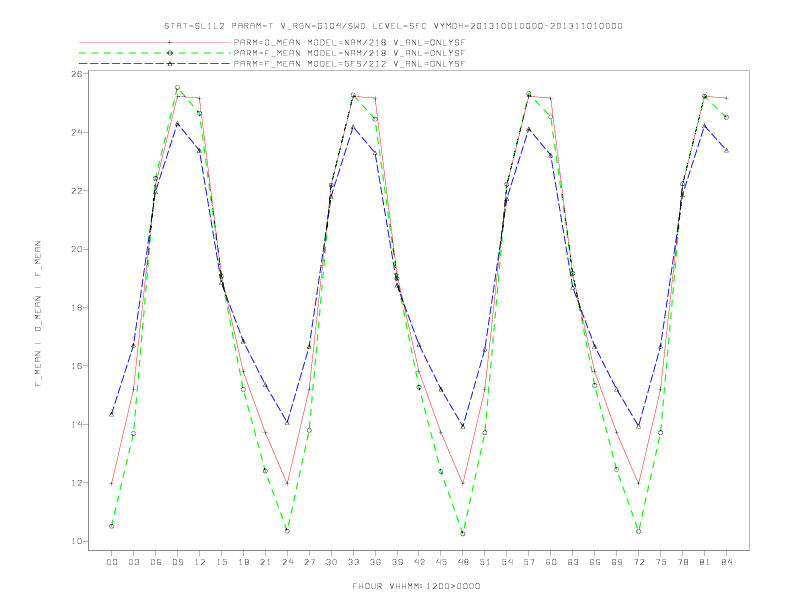Image resolution: width=792 pixels, height=612 pixels.
Task: Click x-axis forecast hour label 09
Action: [177, 562]
